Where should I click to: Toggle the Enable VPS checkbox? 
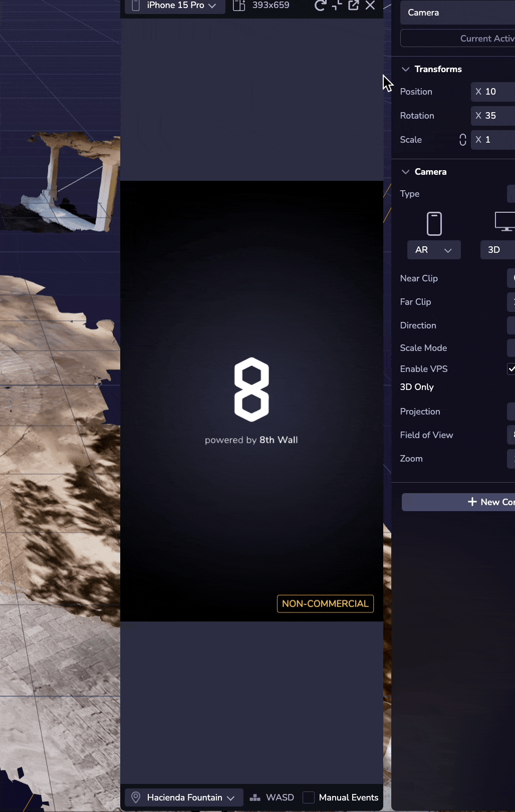(511, 369)
